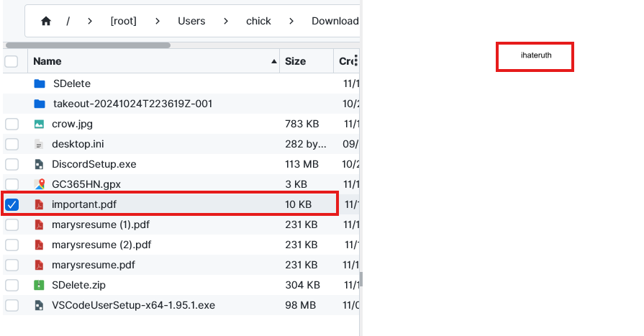Click the GC365HN.gpx map icon

[40, 184]
